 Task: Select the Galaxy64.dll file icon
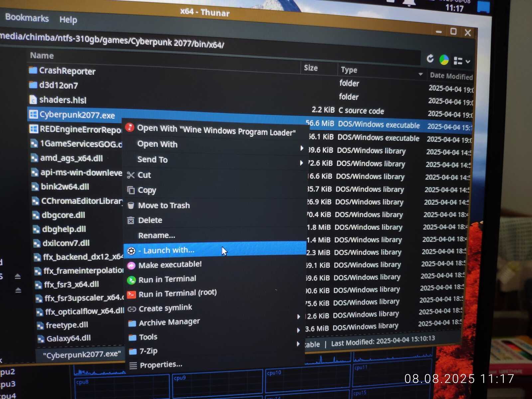pyautogui.click(x=41, y=339)
